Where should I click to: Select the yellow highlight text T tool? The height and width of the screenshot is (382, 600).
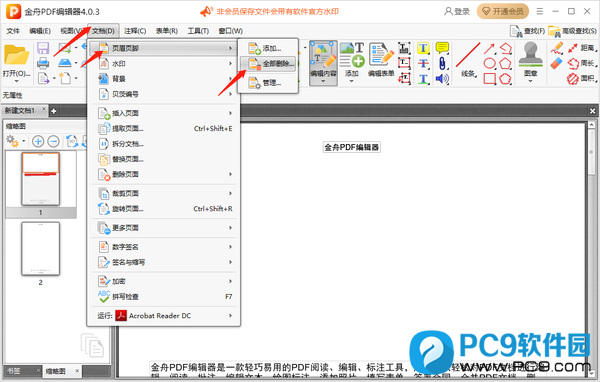click(423, 48)
